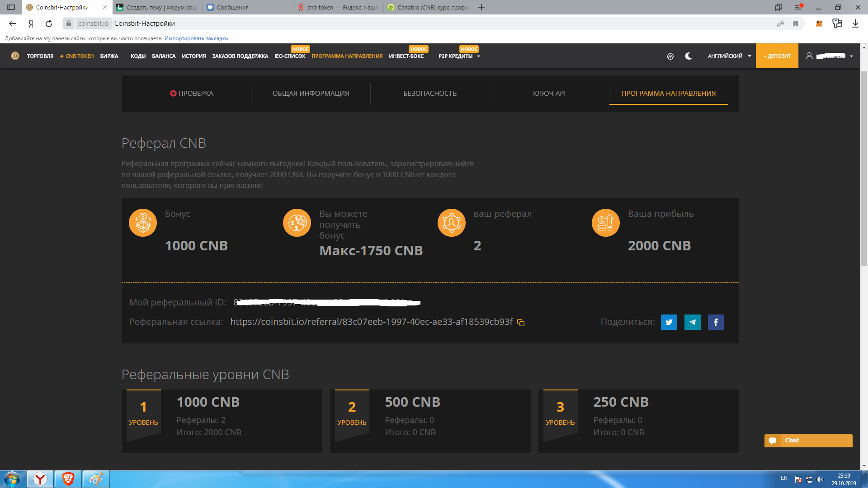868x488 pixels.
Task: Click the Импортировать закладки link
Action: pyautogui.click(x=196, y=38)
